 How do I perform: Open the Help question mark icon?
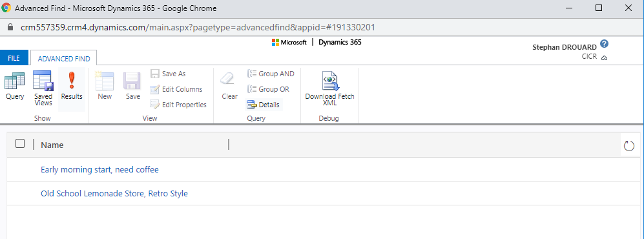click(604, 44)
